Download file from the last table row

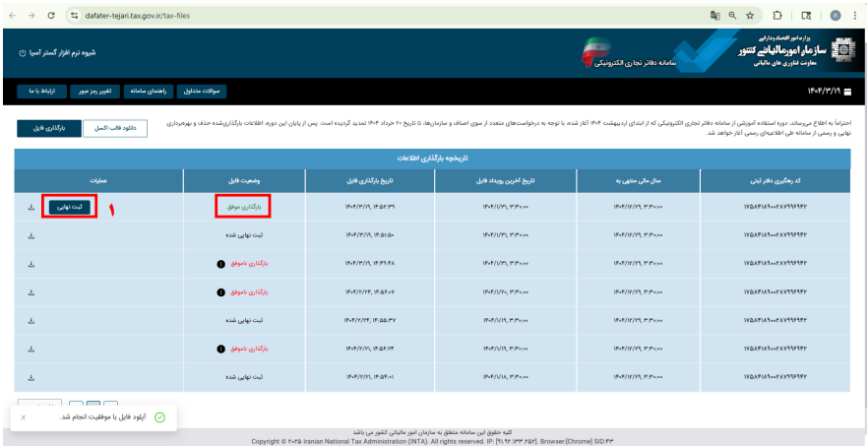pos(31,377)
